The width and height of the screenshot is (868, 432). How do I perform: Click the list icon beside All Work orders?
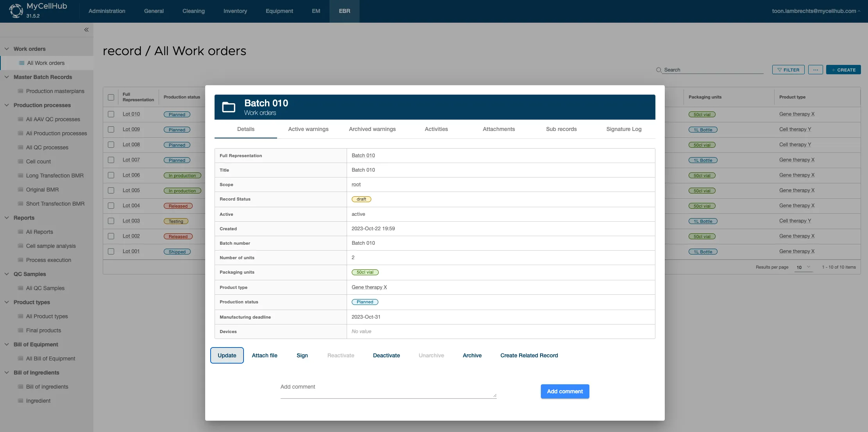point(20,63)
